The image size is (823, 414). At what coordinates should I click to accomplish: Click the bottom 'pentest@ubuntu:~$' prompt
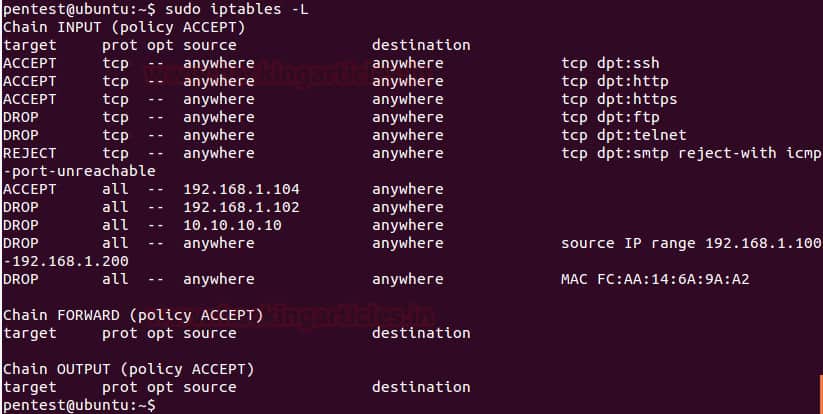pos(79,405)
